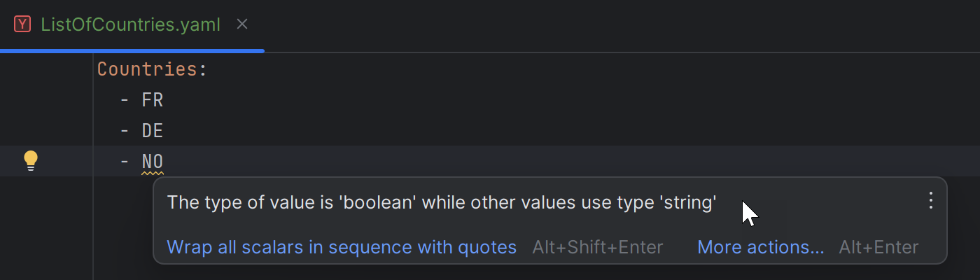The image size is (980, 280).
Task: Open the 'More actions...' link
Action: [x=761, y=247]
